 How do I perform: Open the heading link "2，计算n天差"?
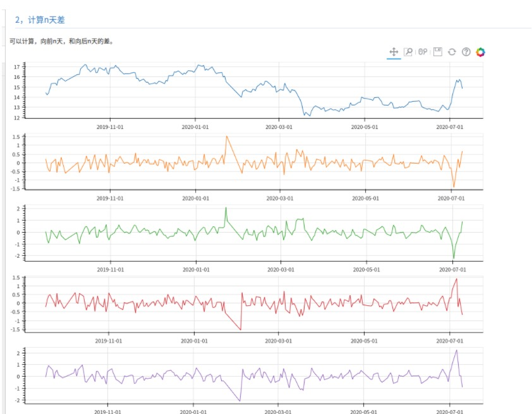(x=41, y=19)
